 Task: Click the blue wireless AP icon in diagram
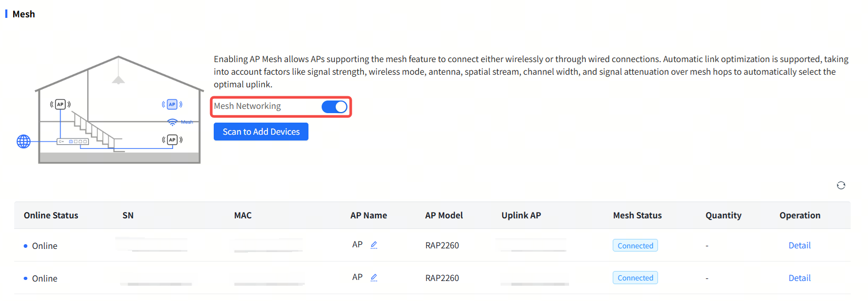pyautogui.click(x=172, y=104)
